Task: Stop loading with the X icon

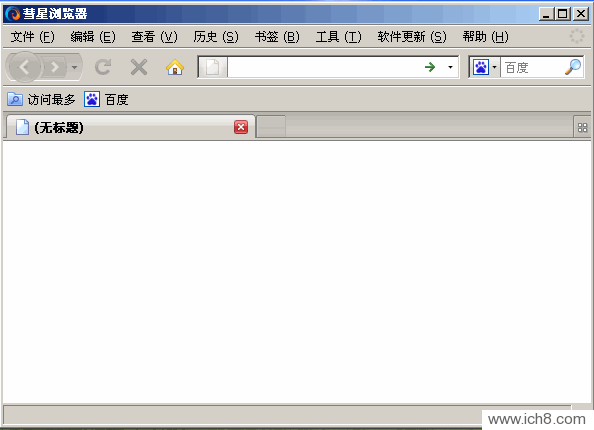Action: click(139, 67)
